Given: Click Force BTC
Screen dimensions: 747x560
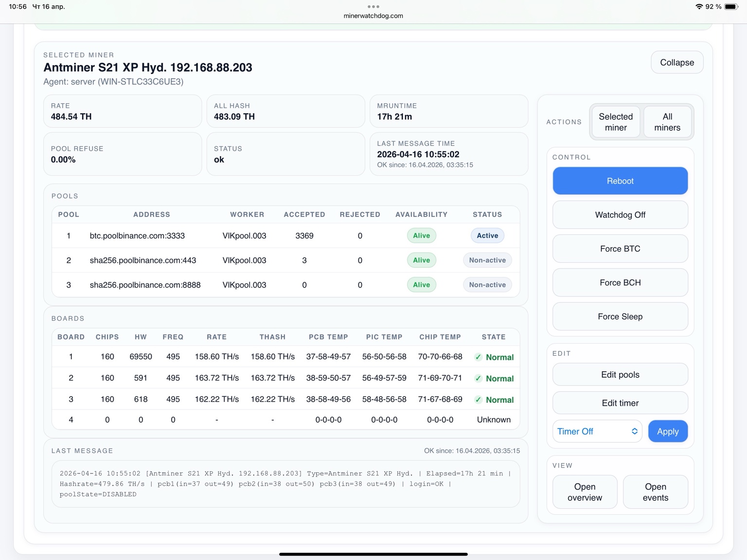Looking at the screenshot, I should coord(620,249).
